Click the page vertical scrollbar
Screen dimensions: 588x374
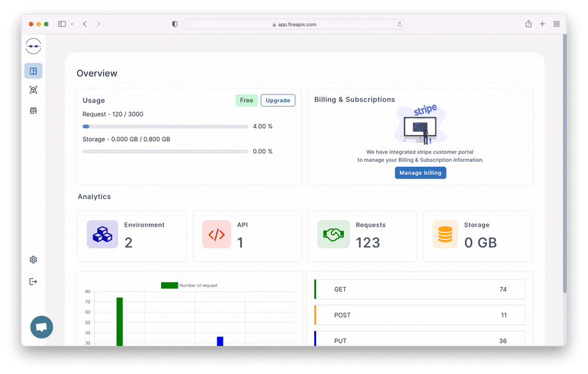pos(564,163)
